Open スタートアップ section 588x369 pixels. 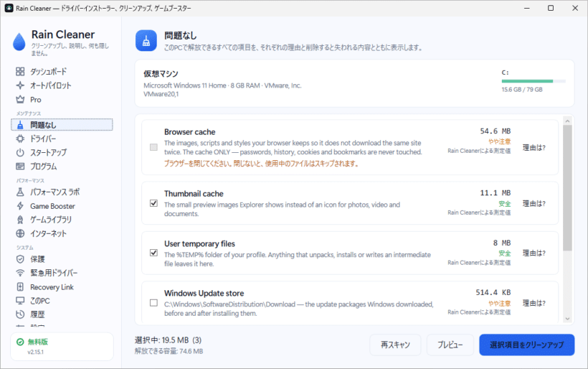coord(62,152)
